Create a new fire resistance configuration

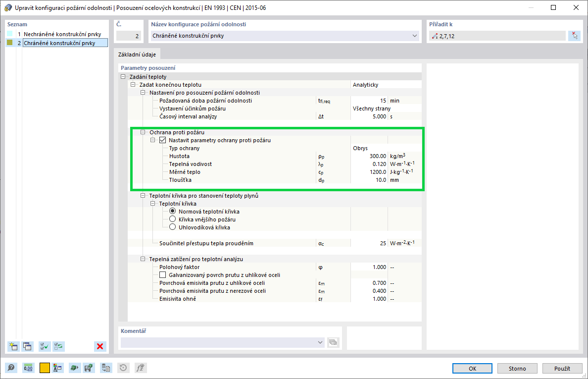pos(13,346)
